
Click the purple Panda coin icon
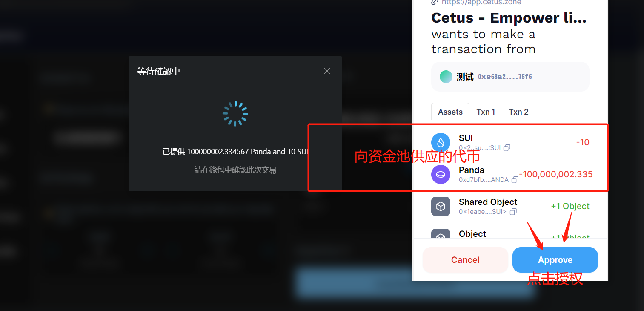(x=441, y=174)
